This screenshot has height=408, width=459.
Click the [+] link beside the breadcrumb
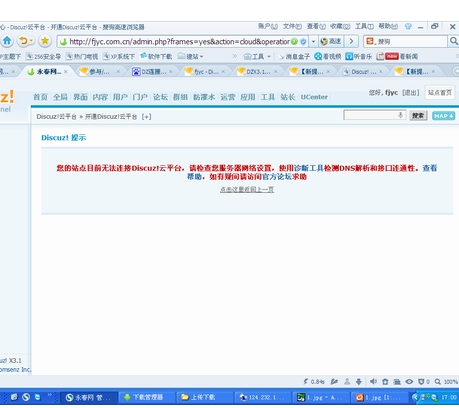pyautogui.click(x=146, y=117)
